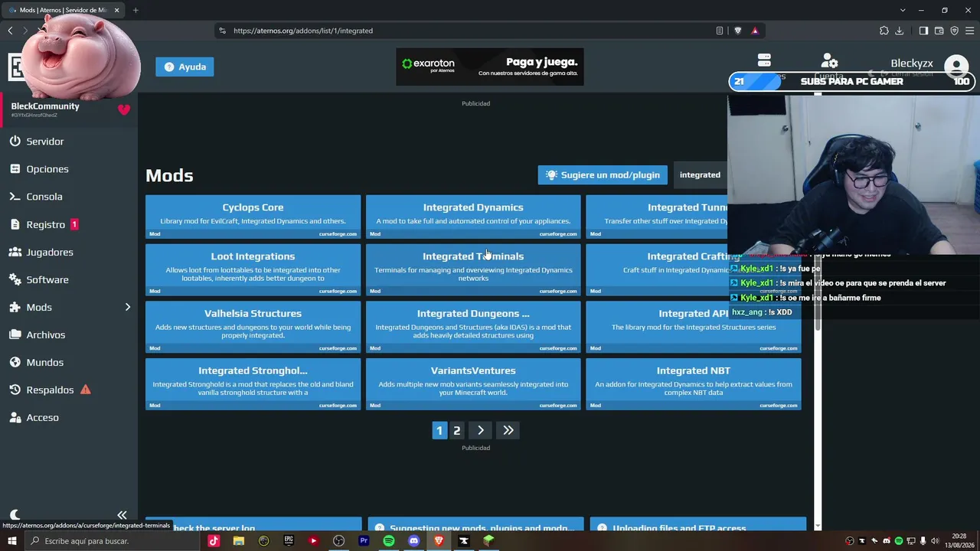Go to page 2 of mods
This screenshot has height=551, width=980.
[x=457, y=430]
